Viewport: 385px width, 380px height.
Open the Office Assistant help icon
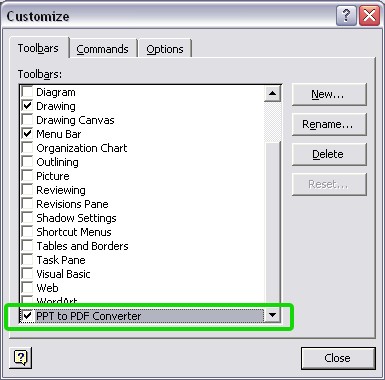tap(21, 358)
